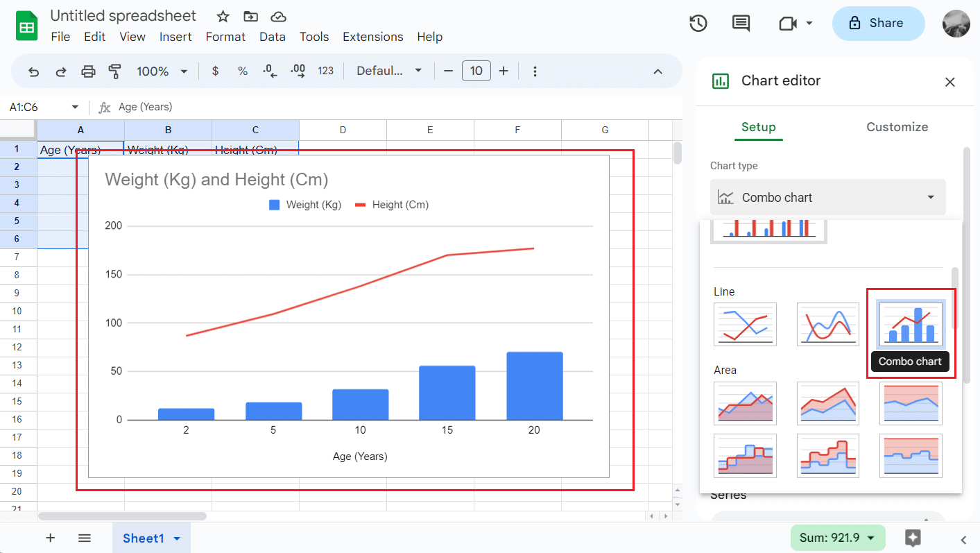Open the meeting camera dropdown arrow

(809, 23)
